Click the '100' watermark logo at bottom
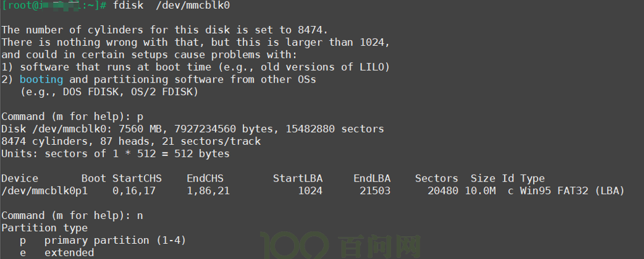This screenshot has height=259, width=644. (x=294, y=245)
